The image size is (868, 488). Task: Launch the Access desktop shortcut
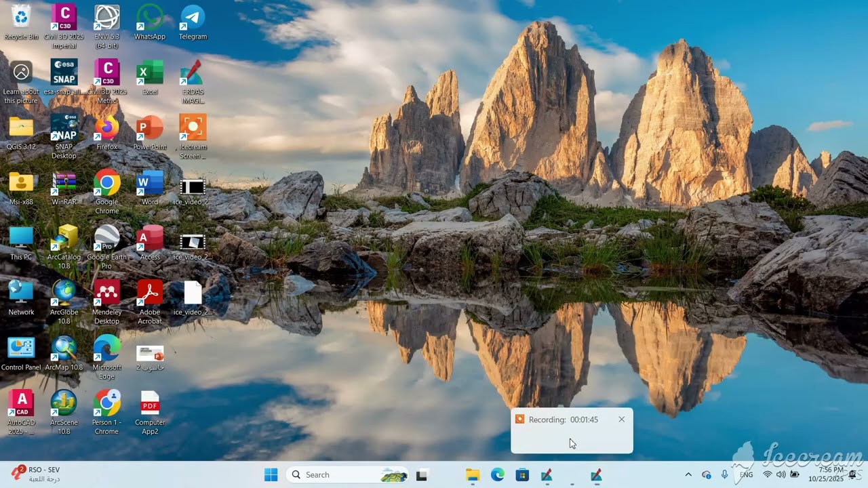point(150,243)
